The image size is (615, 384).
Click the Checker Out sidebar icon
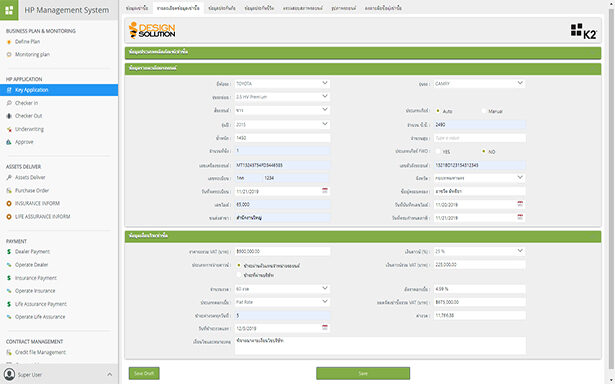(x=9, y=116)
